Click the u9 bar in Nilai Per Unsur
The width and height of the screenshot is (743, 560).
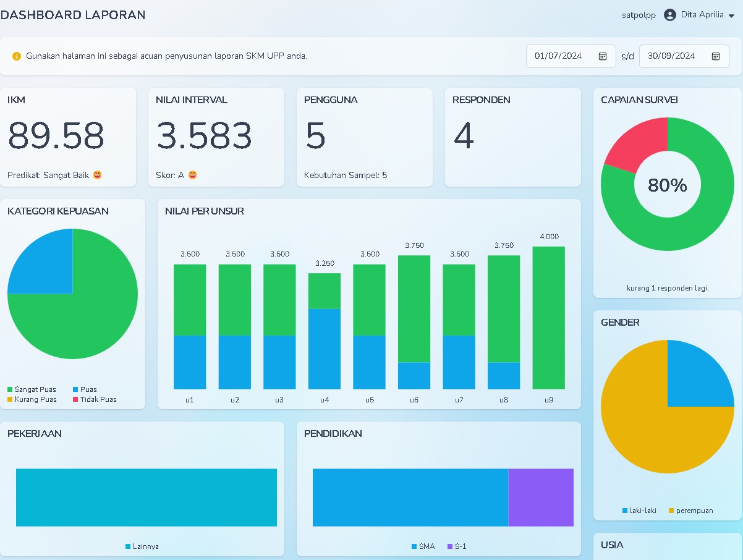(x=548, y=317)
